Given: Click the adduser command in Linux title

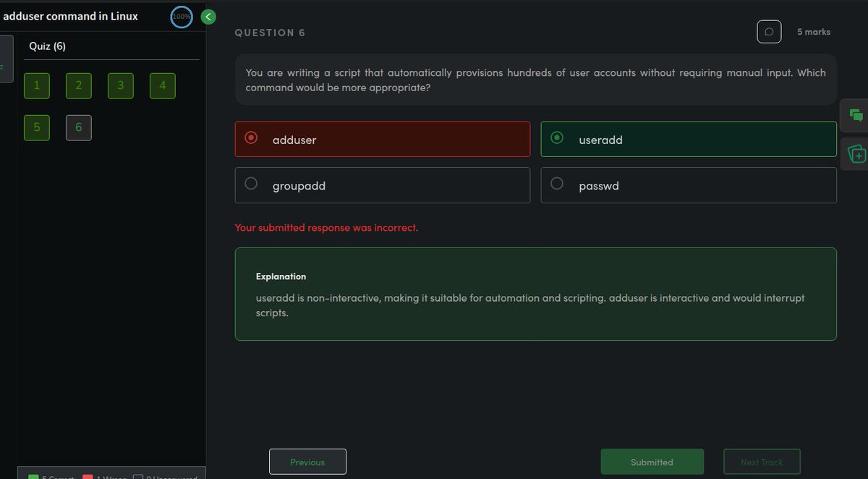Looking at the screenshot, I should pyautogui.click(x=70, y=16).
